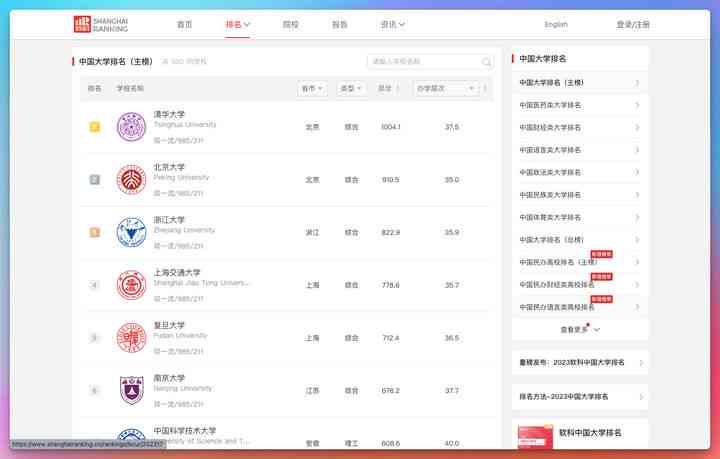Sort by 总分 column
Viewport: 720px width, 459px height.
(388, 88)
